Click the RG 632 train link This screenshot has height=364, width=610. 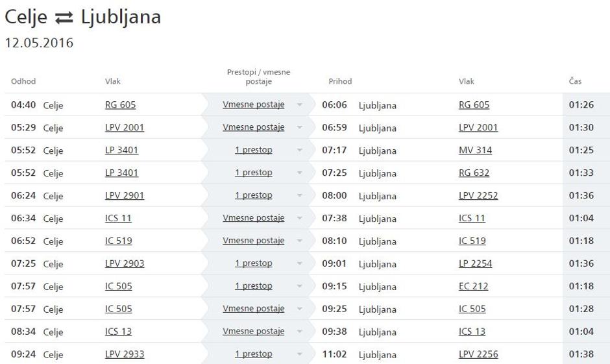(474, 173)
